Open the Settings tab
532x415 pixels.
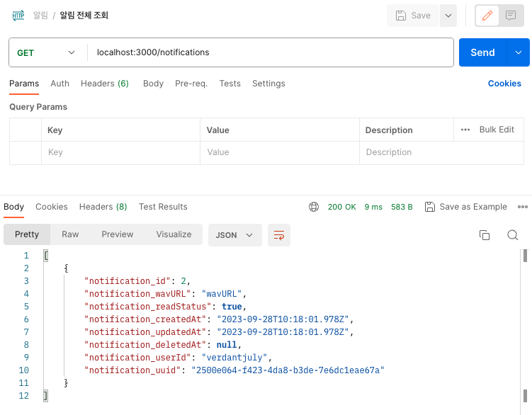pyautogui.click(x=268, y=84)
